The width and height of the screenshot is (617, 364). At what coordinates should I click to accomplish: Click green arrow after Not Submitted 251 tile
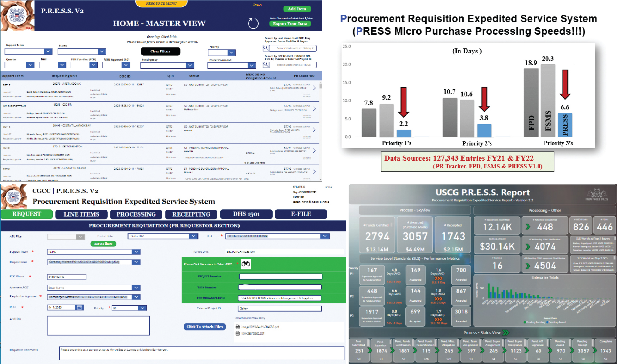click(x=369, y=350)
